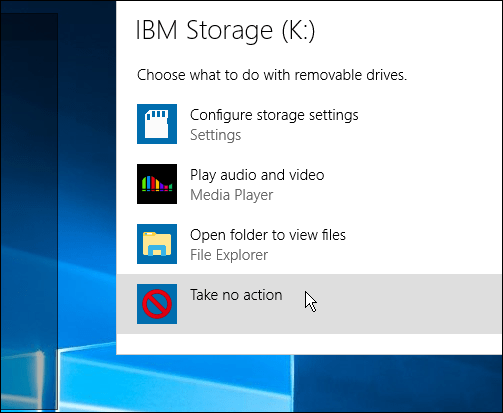Click the gray Settings subtitle label

point(215,135)
